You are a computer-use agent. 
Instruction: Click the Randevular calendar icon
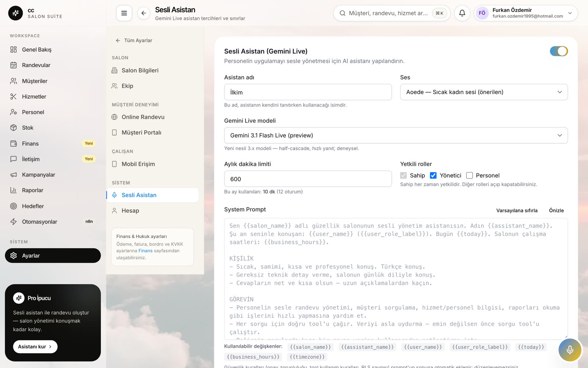tap(14, 65)
